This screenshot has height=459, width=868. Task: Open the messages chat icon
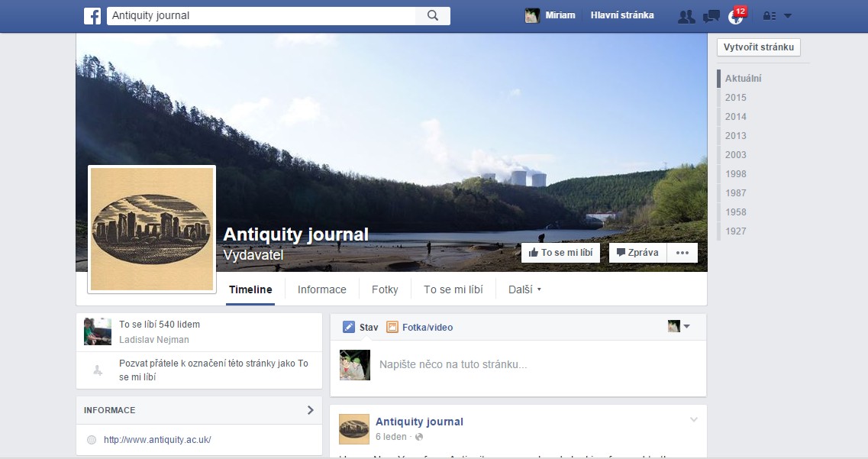tap(711, 16)
